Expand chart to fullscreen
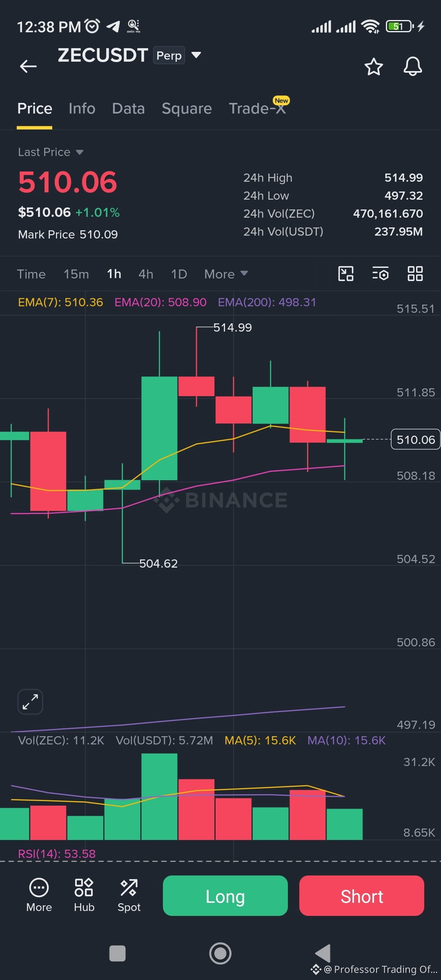 (x=31, y=702)
